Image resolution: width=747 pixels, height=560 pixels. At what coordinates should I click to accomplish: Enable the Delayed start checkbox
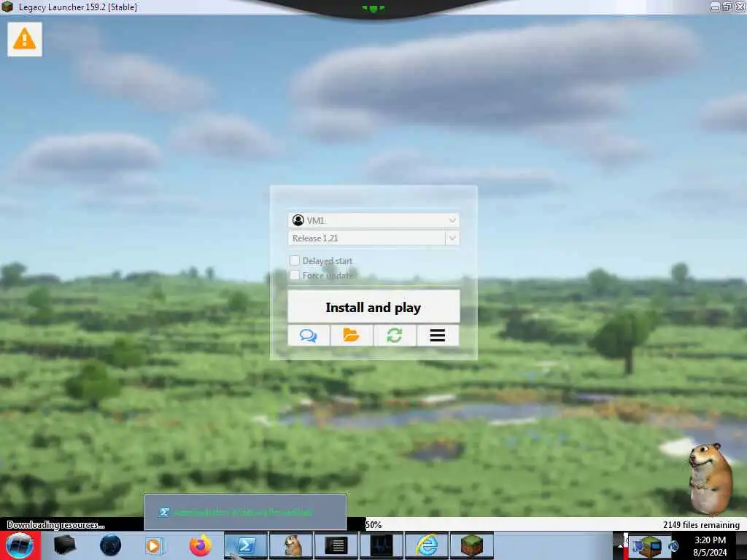tap(295, 260)
